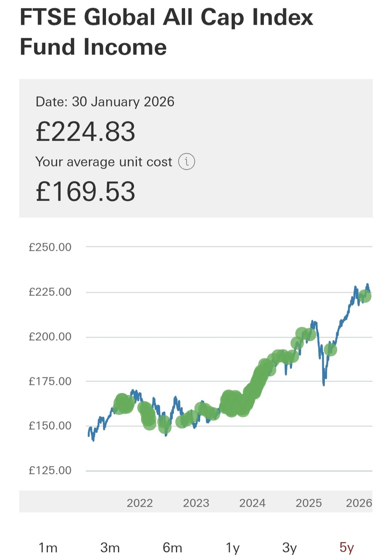This screenshot has height=560, width=392.
Task: Select the 3m time range
Action: click(110, 547)
